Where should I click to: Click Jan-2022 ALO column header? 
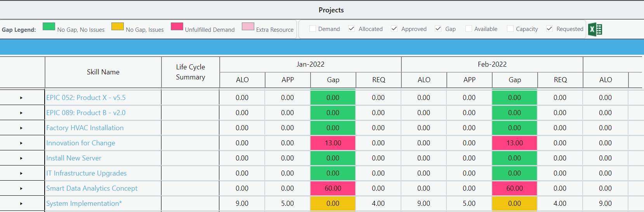click(x=242, y=80)
